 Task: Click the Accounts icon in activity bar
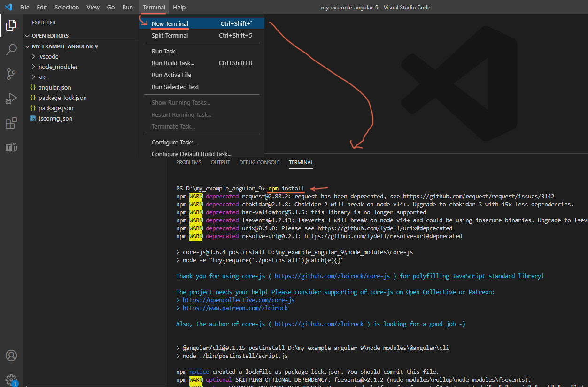pyautogui.click(x=11, y=356)
